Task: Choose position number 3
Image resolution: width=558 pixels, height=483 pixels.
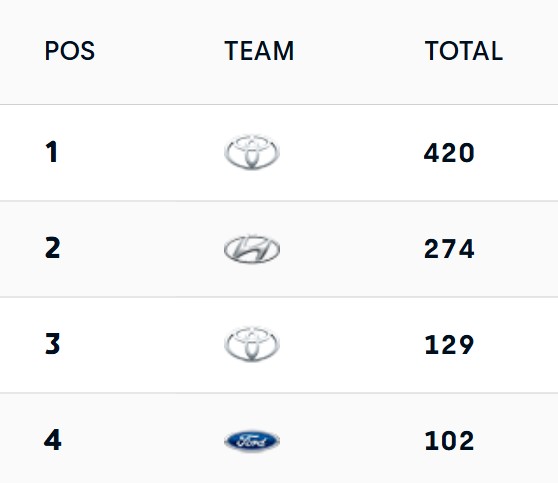Action: [x=53, y=344]
